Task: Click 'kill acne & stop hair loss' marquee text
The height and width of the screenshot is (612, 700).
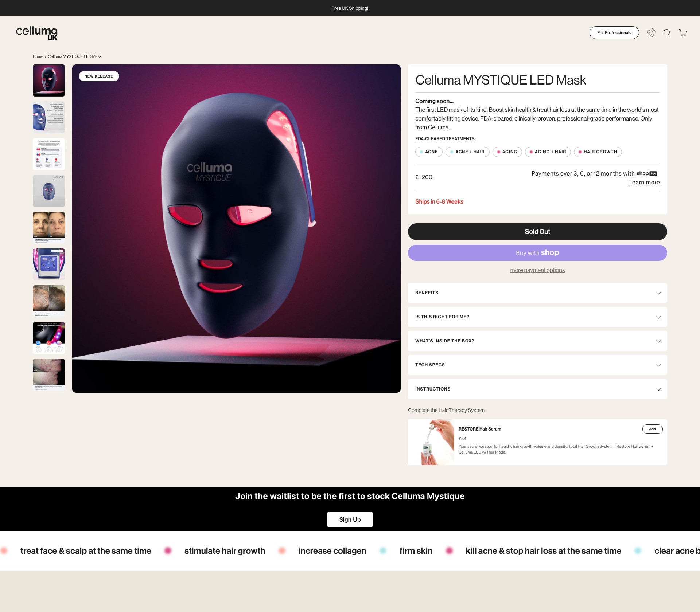Action: click(543, 551)
